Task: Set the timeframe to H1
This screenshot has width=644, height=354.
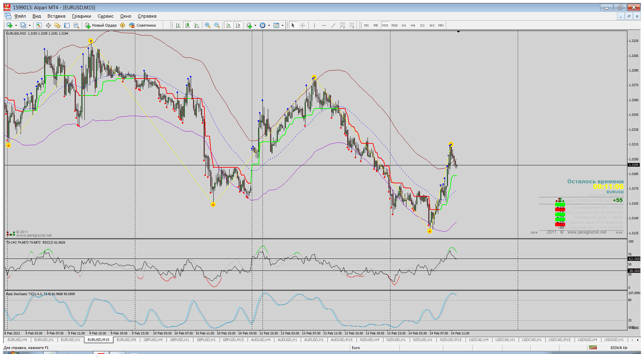Action: point(404,25)
